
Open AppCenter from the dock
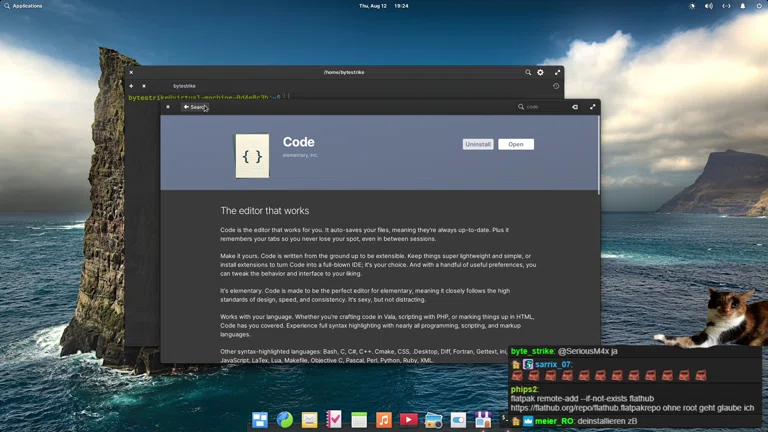tap(483, 420)
